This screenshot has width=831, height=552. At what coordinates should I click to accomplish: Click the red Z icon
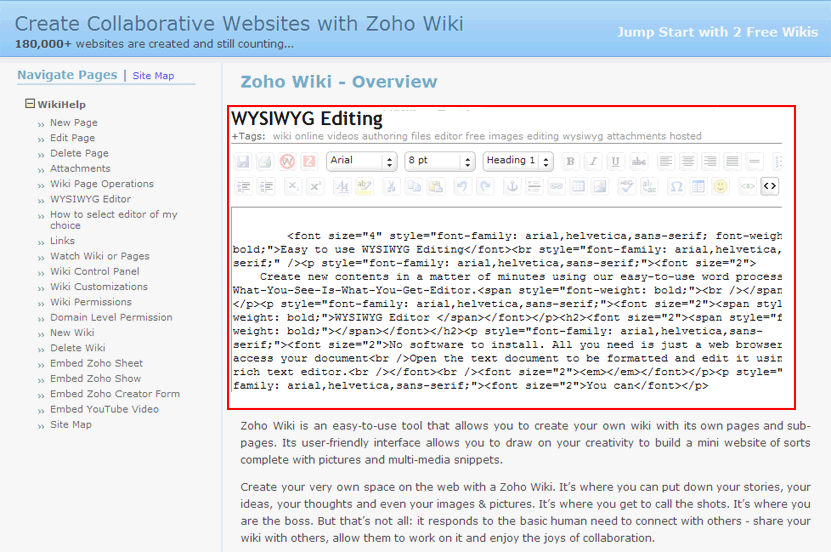309,161
